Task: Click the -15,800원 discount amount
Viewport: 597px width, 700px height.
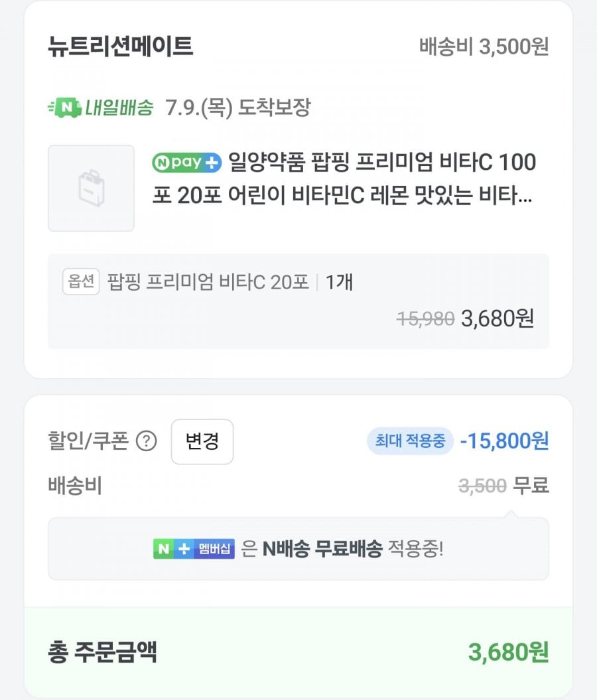Action: 504,441
